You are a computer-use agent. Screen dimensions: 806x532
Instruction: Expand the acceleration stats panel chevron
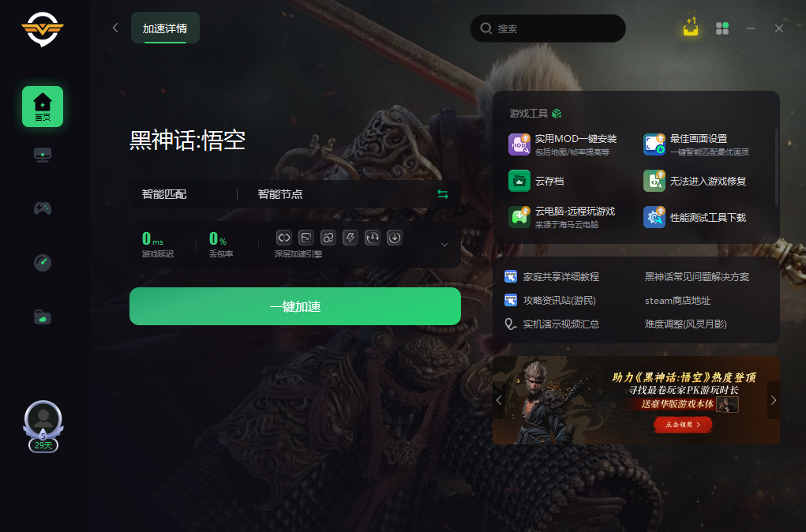pyautogui.click(x=444, y=245)
